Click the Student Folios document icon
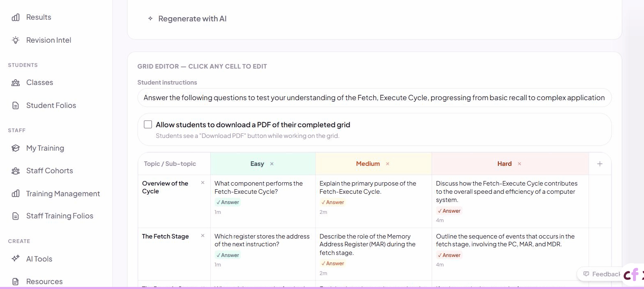The height and width of the screenshot is (289, 644). 16,106
